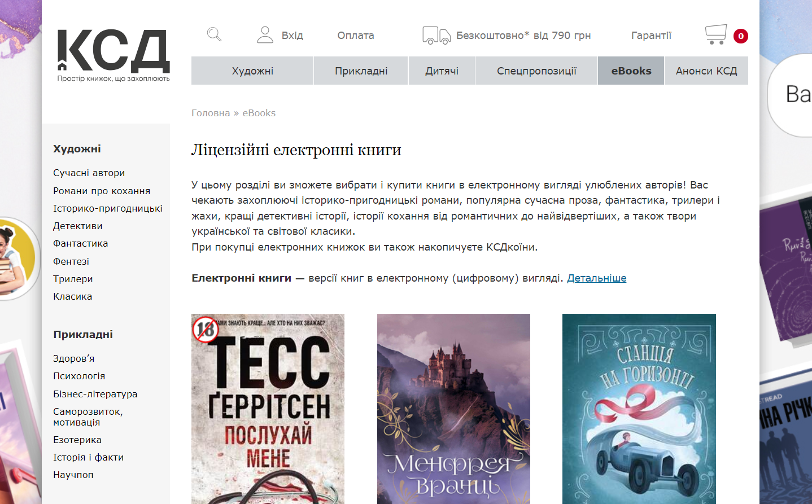The width and height of the screenshot is (812, 504).
Task: Click the user profile icon
Action: tap(265, 35)
